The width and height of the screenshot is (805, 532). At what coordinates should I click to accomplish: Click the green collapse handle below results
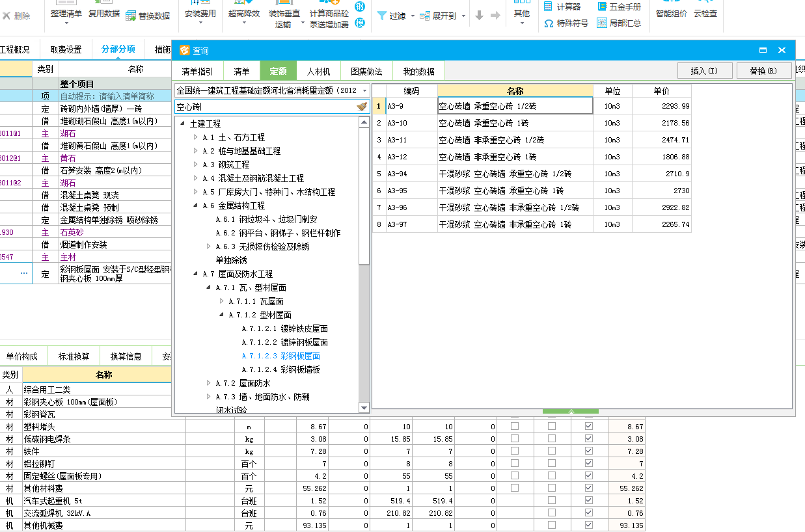pos(571,412)
